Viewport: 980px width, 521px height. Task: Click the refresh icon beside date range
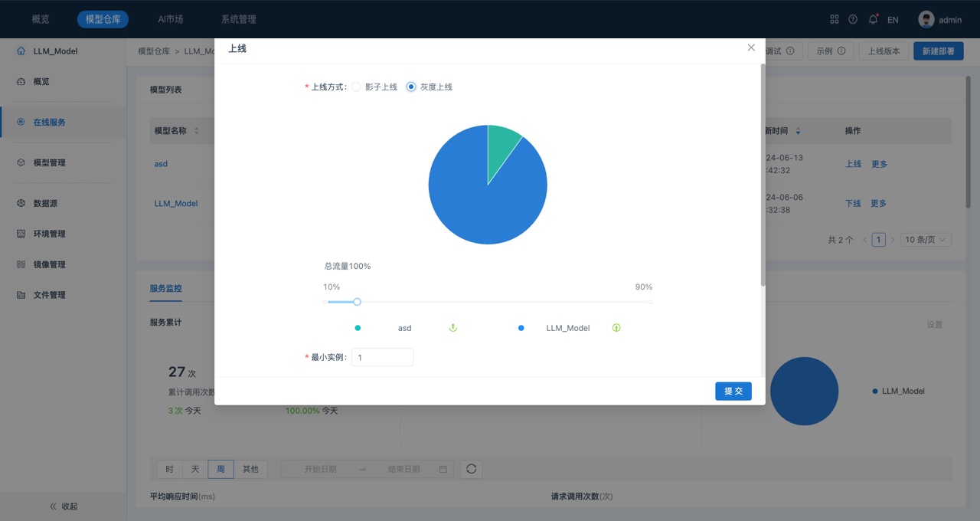472,469
